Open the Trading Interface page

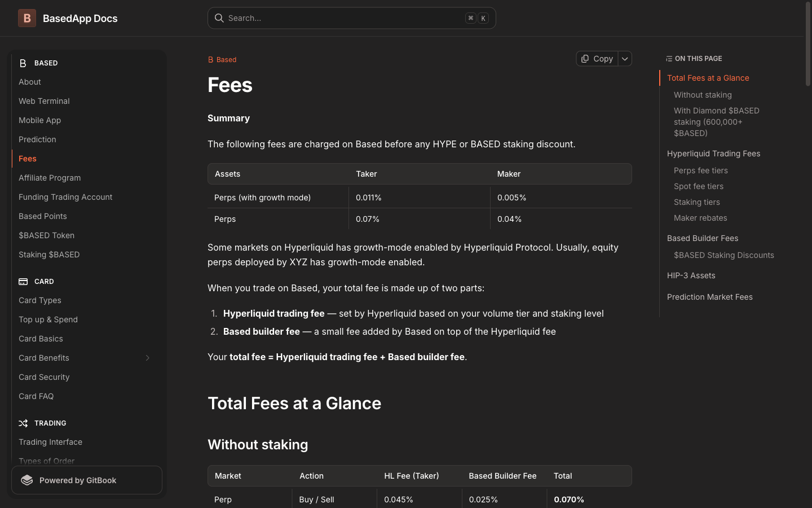point(87,442)
